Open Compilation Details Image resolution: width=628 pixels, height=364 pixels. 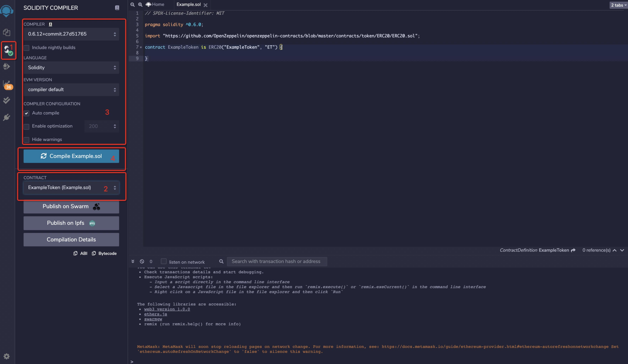click(x=71, y=240)
